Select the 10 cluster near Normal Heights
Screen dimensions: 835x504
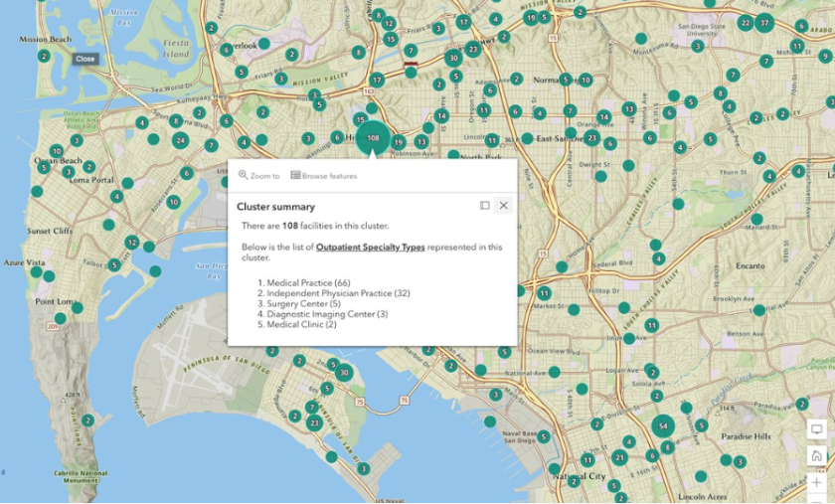585,80
